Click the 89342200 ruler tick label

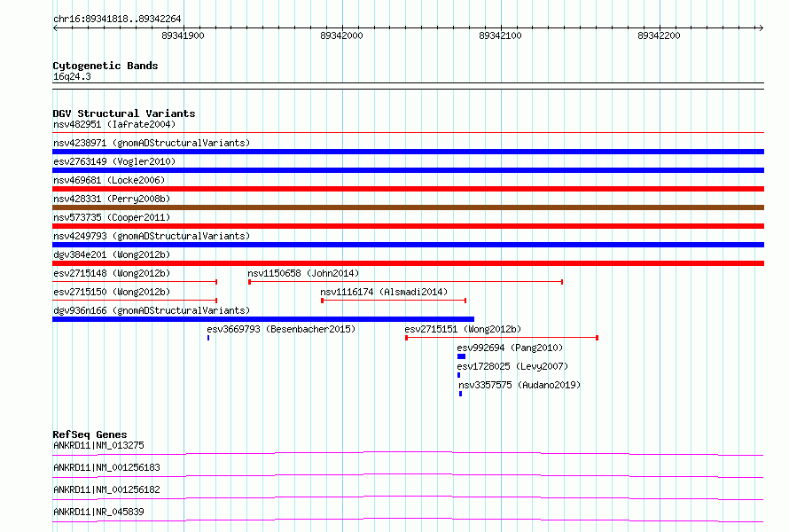pyautogui.click(x=659, y=35)
